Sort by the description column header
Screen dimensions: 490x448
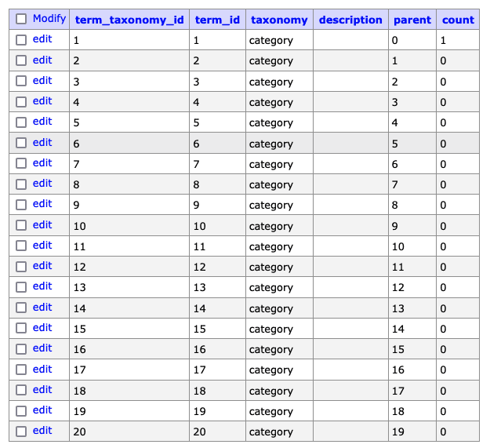[x=350, y=20]
